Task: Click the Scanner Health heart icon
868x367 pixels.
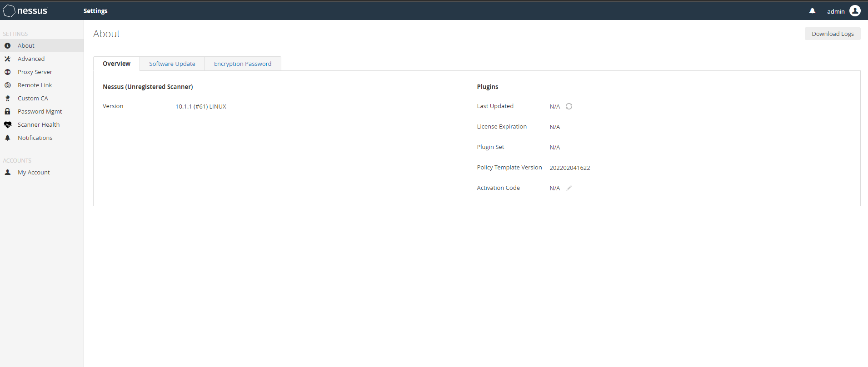Action: (x=8, y=125)
